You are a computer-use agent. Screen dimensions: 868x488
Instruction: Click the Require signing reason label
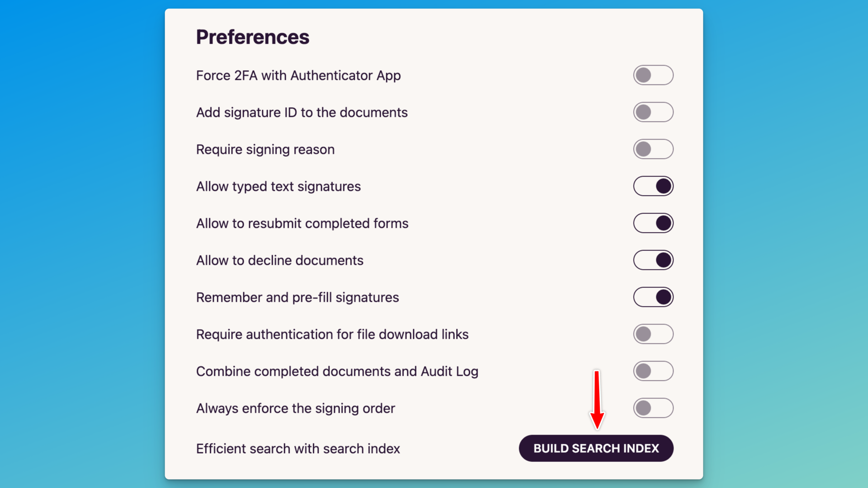click(x=265, y=150)
